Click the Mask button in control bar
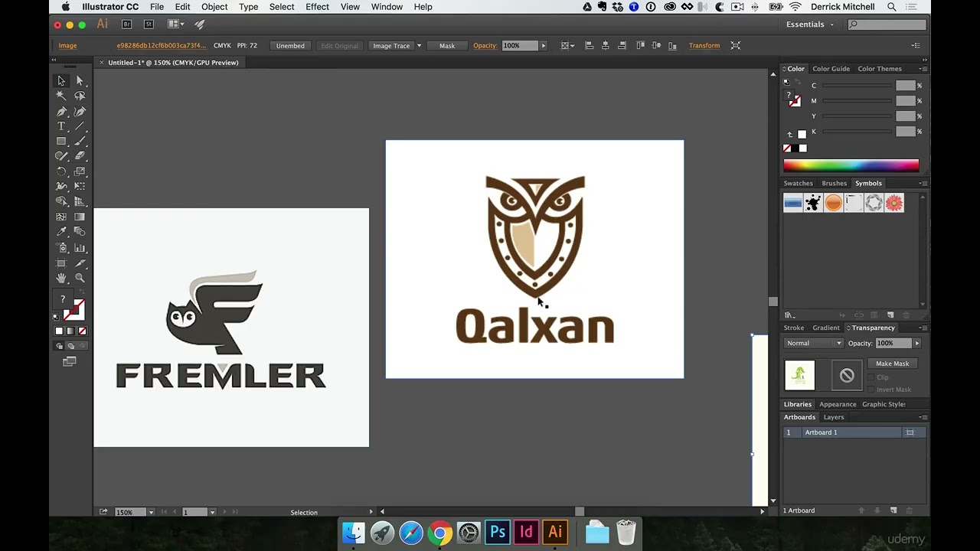 [447, 46]
